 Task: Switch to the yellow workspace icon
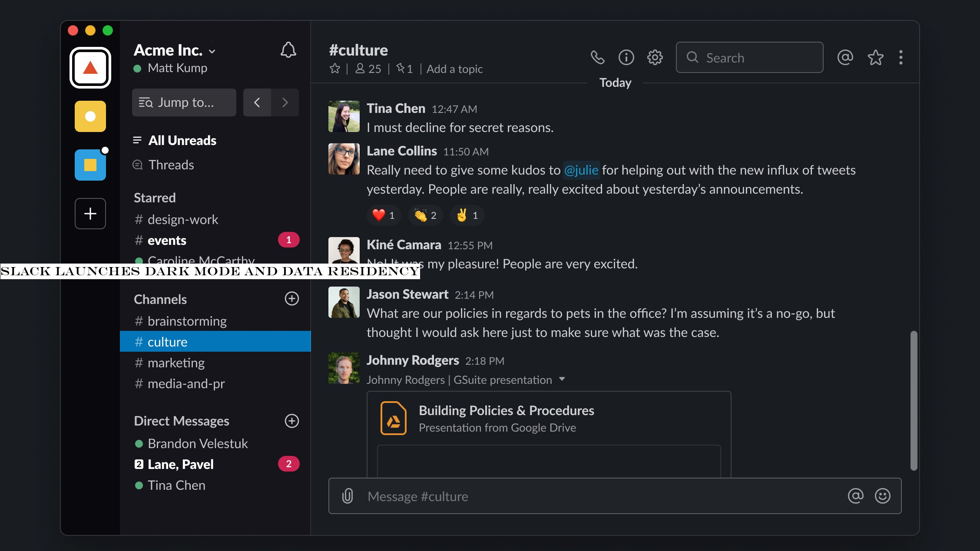[90, 116]
